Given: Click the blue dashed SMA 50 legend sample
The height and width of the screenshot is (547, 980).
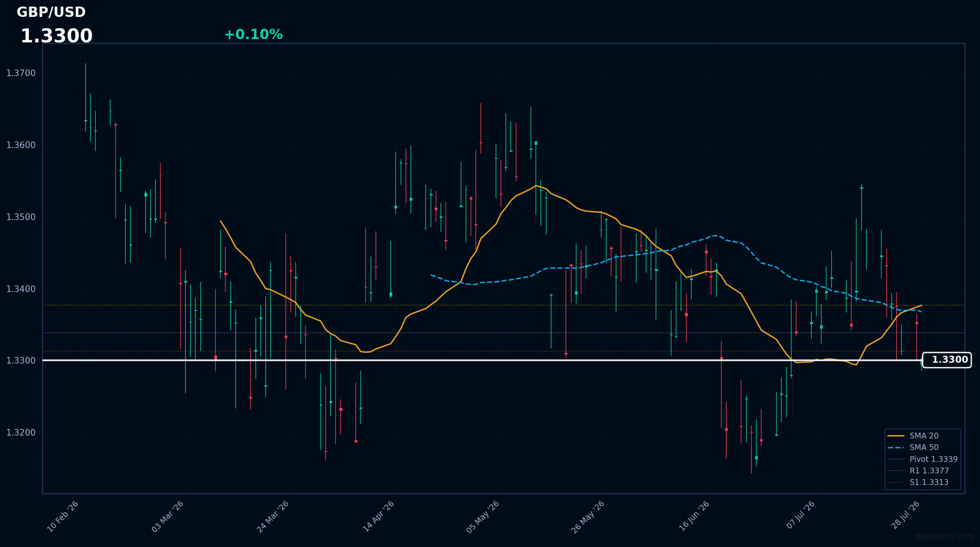Looking at the screenshot, I should pos(896,447).
